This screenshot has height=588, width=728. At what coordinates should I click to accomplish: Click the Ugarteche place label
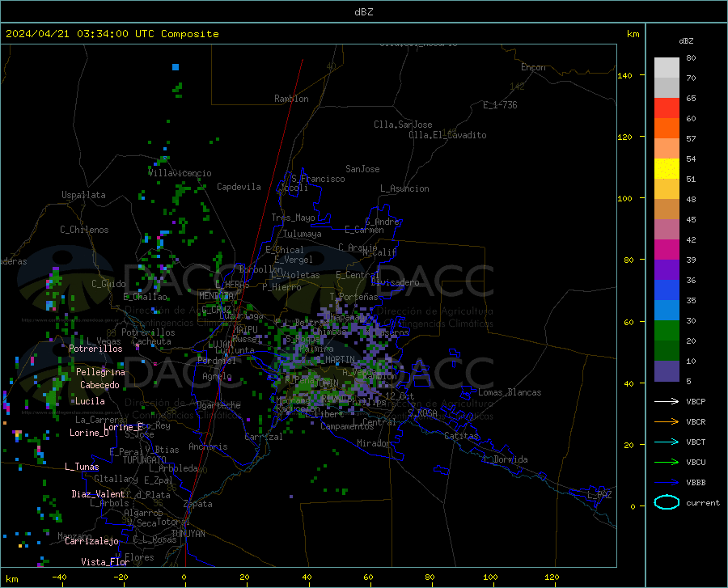tap(218, 405)
